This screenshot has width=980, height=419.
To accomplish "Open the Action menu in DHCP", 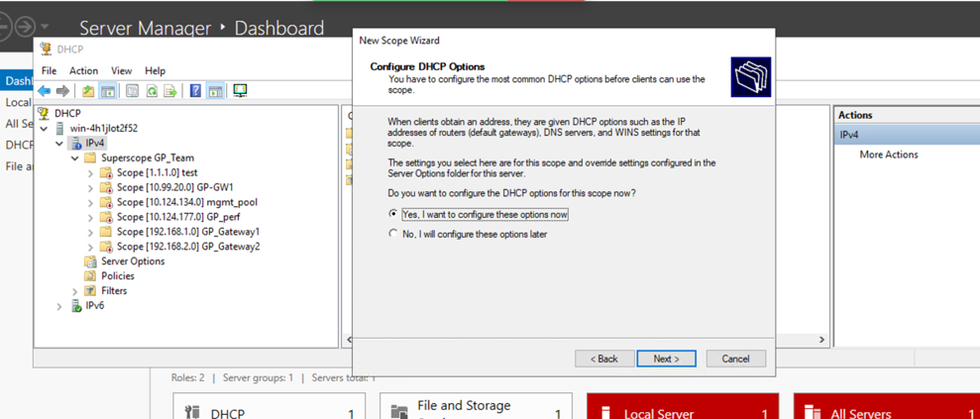I will point(84,70).
